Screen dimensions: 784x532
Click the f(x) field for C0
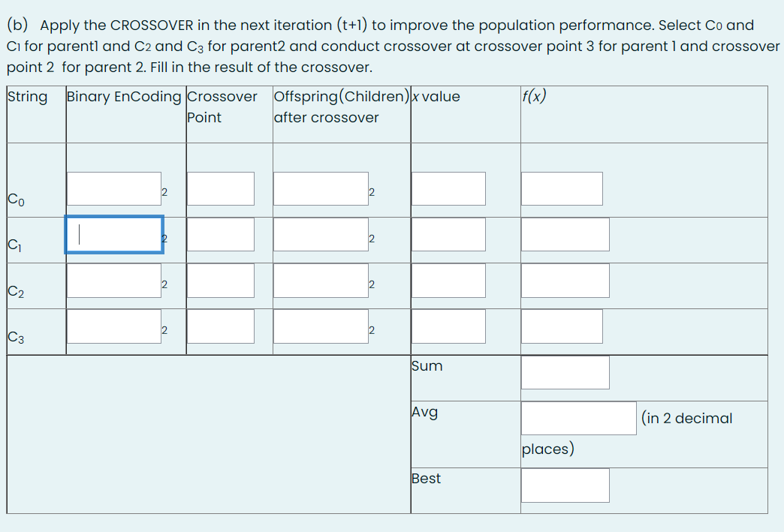tap(561, 188)
